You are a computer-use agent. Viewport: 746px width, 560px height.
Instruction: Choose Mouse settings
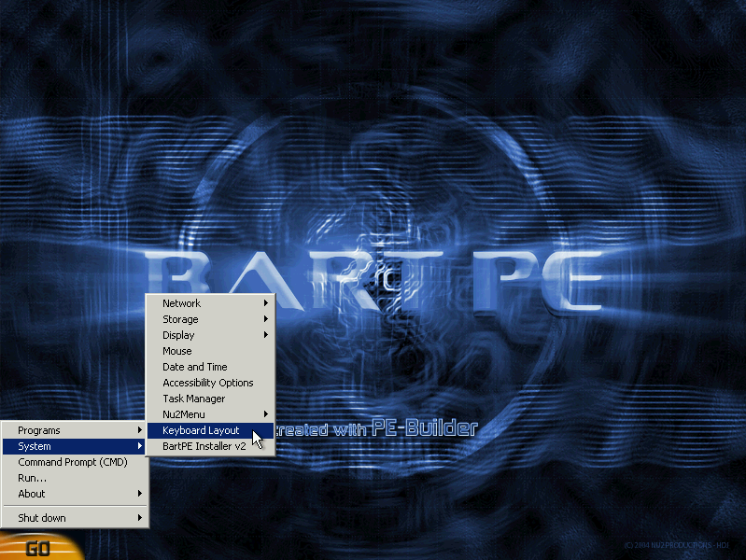click(210, 351)
